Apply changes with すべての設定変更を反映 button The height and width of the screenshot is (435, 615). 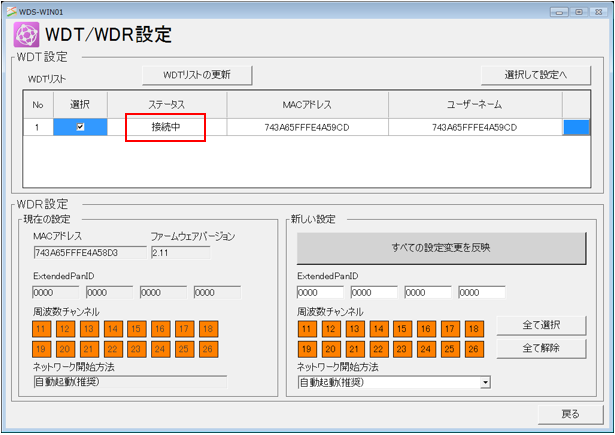coord(440,248)
